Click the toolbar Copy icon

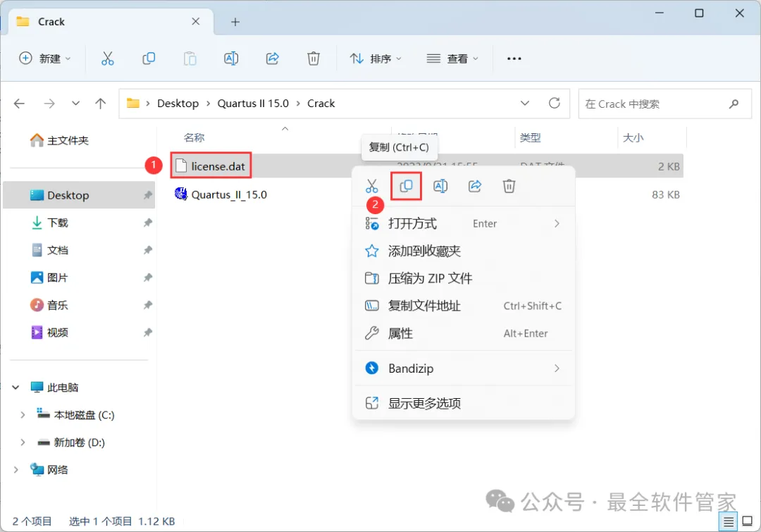(x=149, y=58)
